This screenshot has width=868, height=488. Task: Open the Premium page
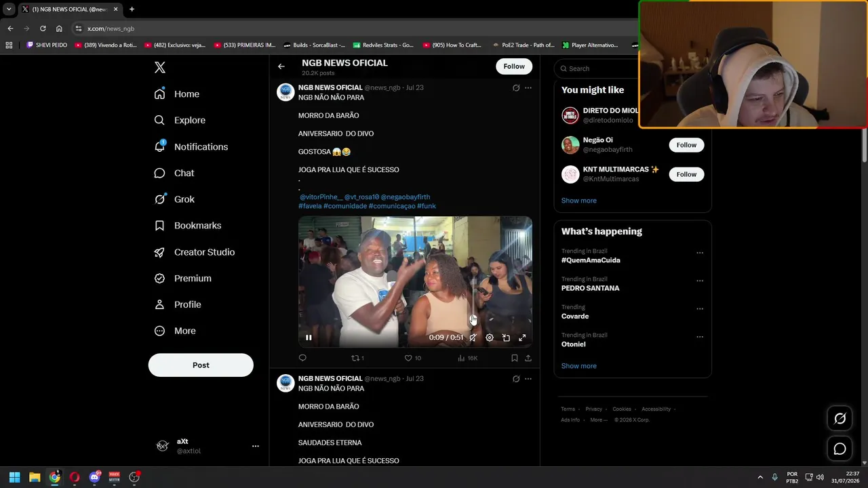click(x=183, y=279)
